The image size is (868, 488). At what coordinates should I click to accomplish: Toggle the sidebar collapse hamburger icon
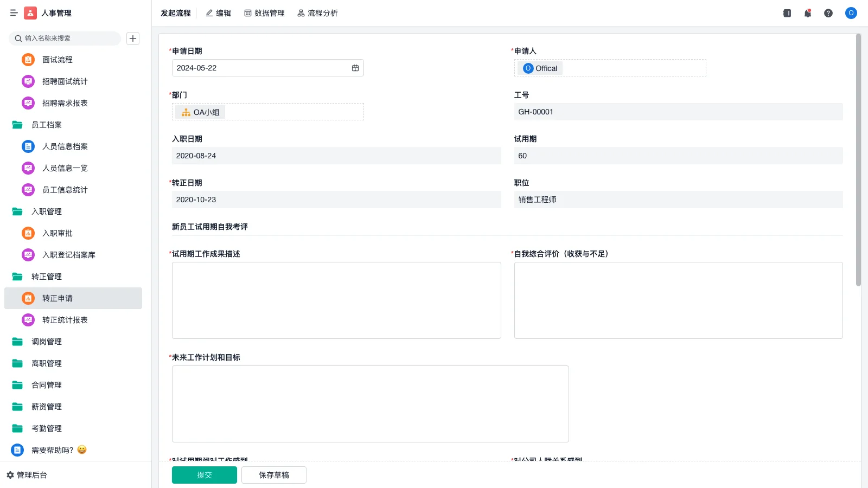point(14,13)
